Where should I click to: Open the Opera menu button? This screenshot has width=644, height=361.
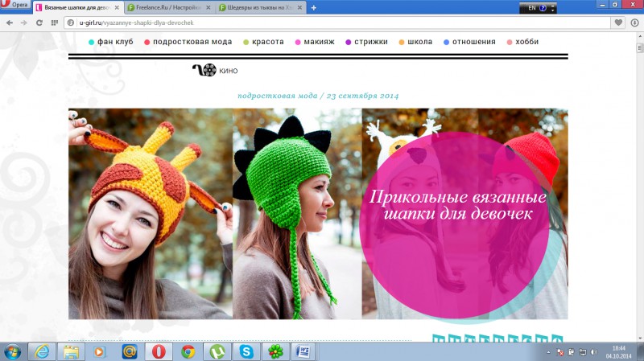pos(15,5)
